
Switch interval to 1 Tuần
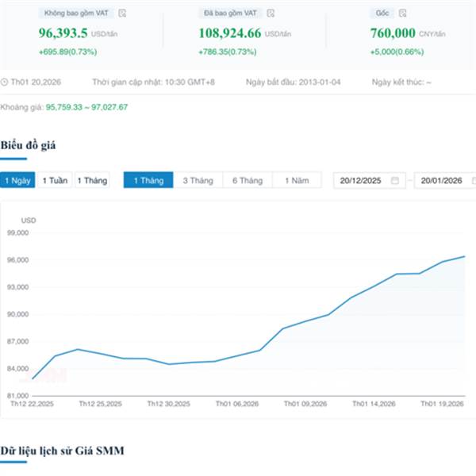[x=55, y=181]
